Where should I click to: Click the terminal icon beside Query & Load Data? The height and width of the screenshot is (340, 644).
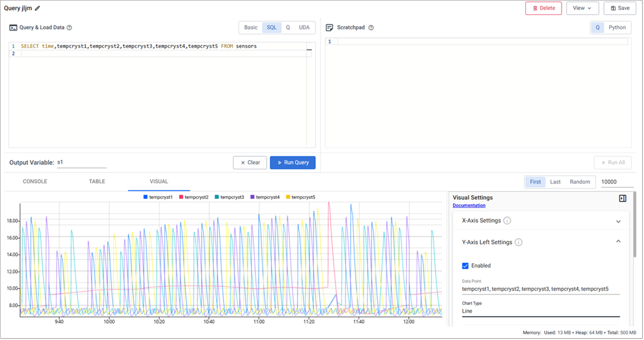pos(13,28)
